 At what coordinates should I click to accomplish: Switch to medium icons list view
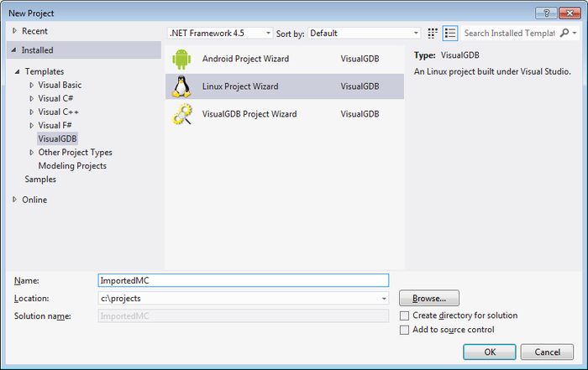tap(450, 34)
